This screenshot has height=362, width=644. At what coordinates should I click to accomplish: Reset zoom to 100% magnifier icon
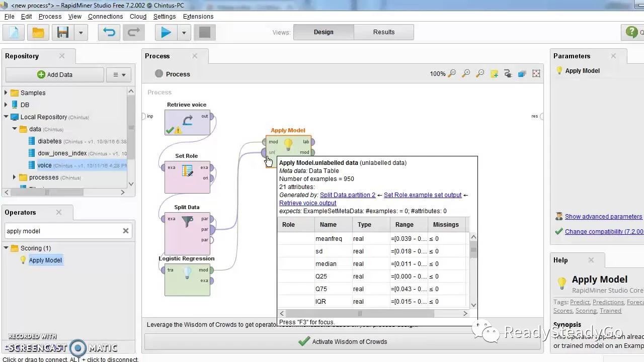coord(452,73)
